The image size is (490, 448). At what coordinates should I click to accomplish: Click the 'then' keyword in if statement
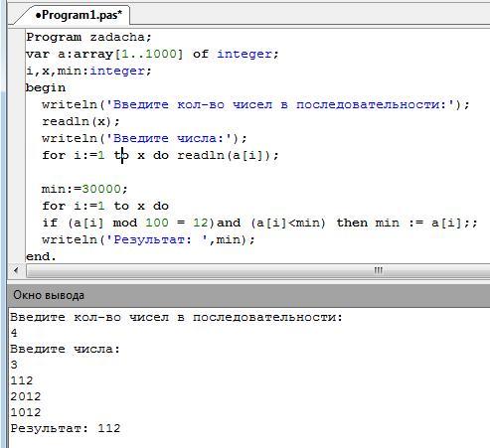352,223
